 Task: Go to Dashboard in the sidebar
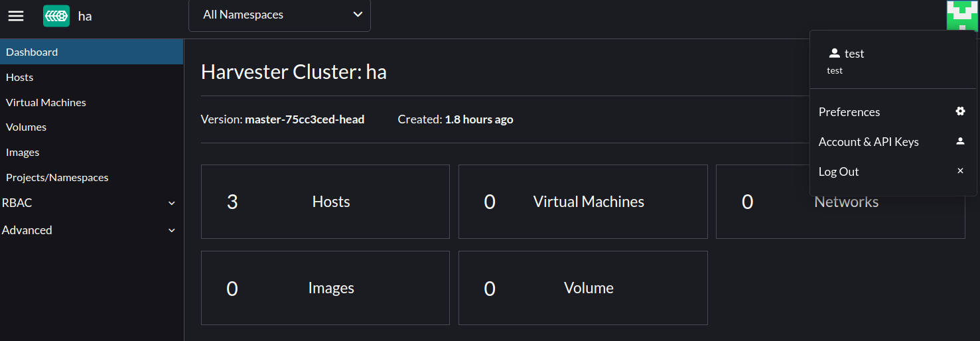92,52
